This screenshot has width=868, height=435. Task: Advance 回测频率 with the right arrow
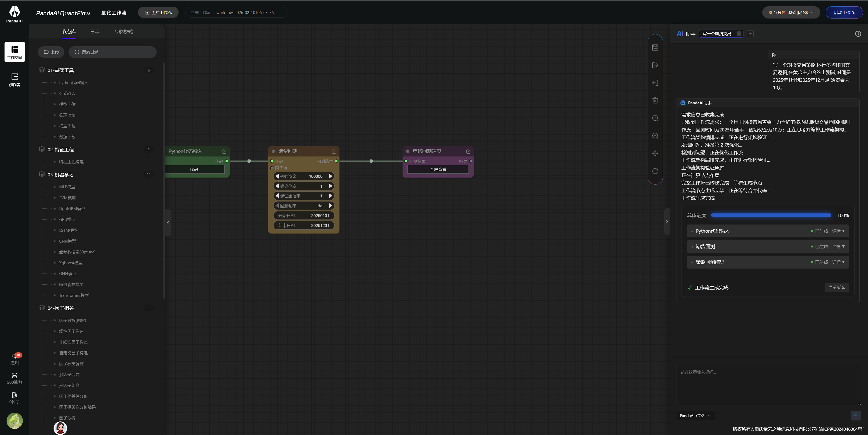[x=330, y=206]
